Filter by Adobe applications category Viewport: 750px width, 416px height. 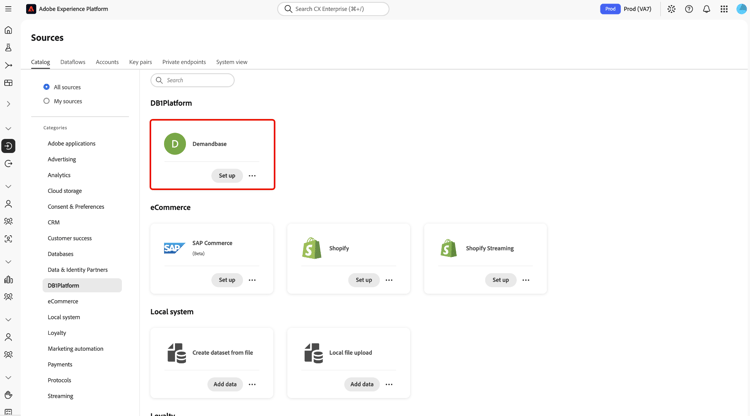click(x=71, y=143)
